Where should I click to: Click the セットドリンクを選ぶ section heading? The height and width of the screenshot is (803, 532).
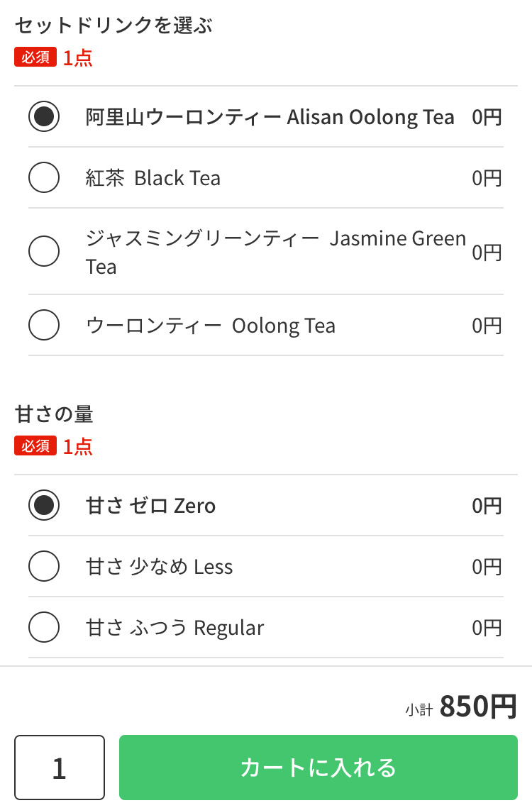[x=113, y=26]
